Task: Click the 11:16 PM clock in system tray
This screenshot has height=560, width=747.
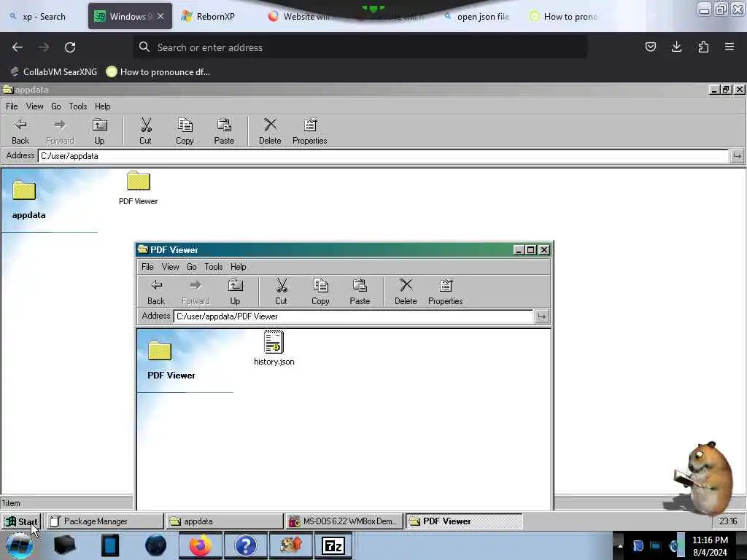Action: [x=710, y=546]
